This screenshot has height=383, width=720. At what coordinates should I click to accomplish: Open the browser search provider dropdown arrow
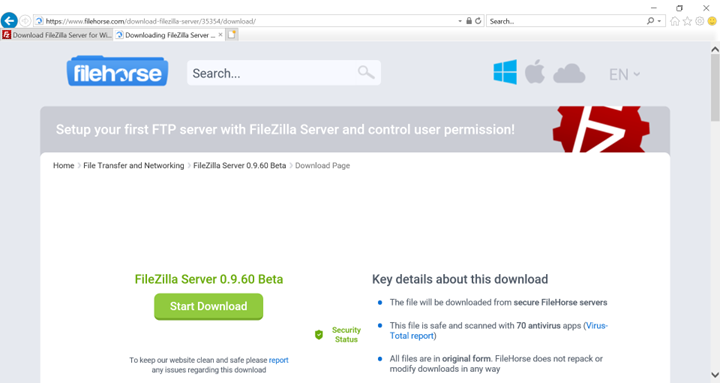(659, 21)
